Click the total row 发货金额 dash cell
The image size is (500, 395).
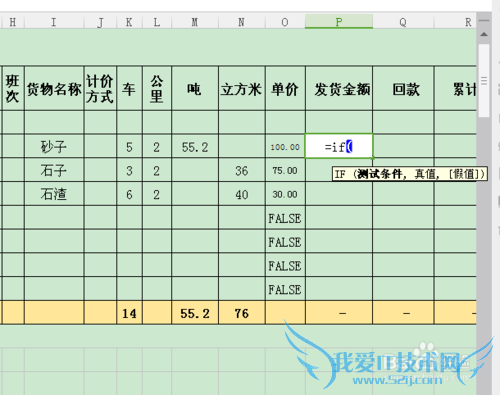click(339, 313)
